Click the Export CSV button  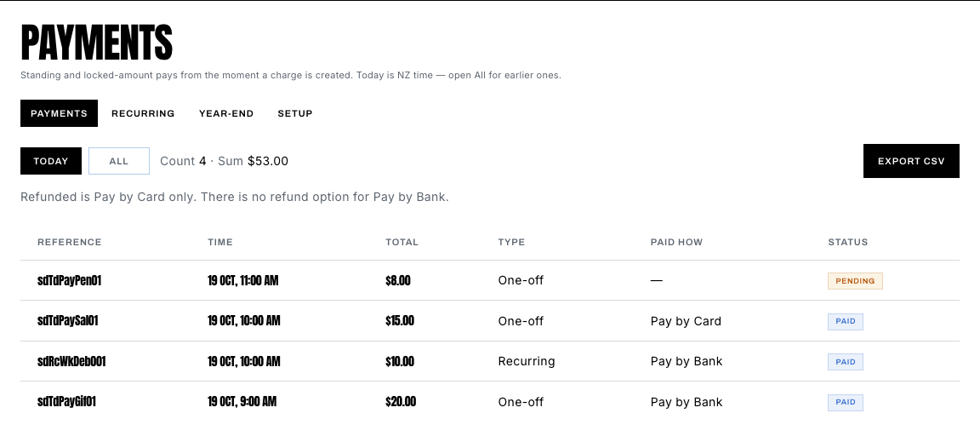click(911, 161)
